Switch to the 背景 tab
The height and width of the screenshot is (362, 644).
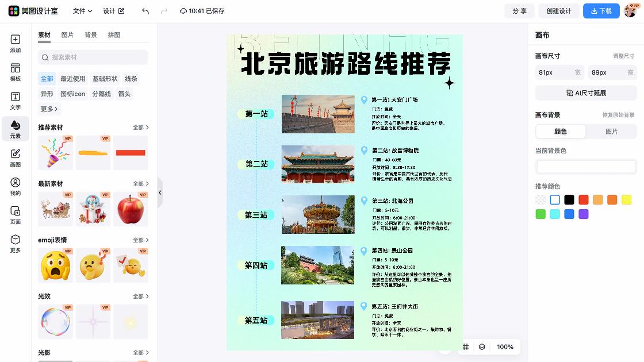coord(91,35)
